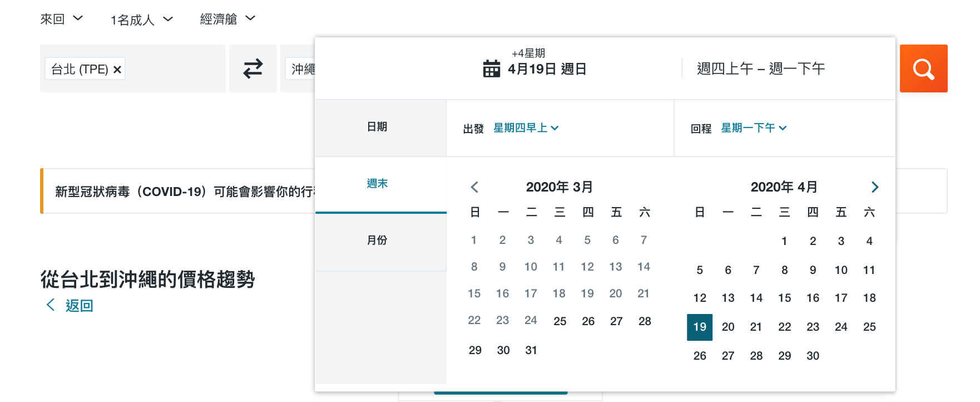The height and width of the screenshot is (402, 980).
Task: Open the 來回 trip type dropdown
Action: 61,19
